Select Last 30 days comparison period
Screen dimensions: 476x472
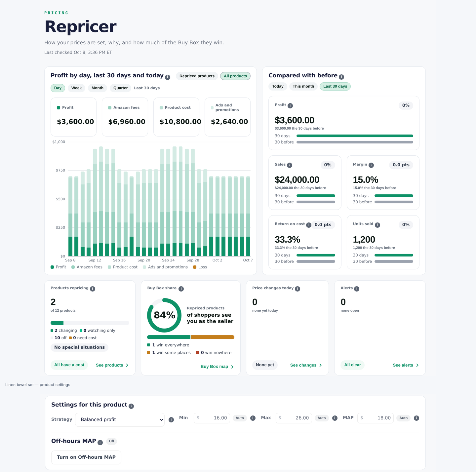coord(335,86)
